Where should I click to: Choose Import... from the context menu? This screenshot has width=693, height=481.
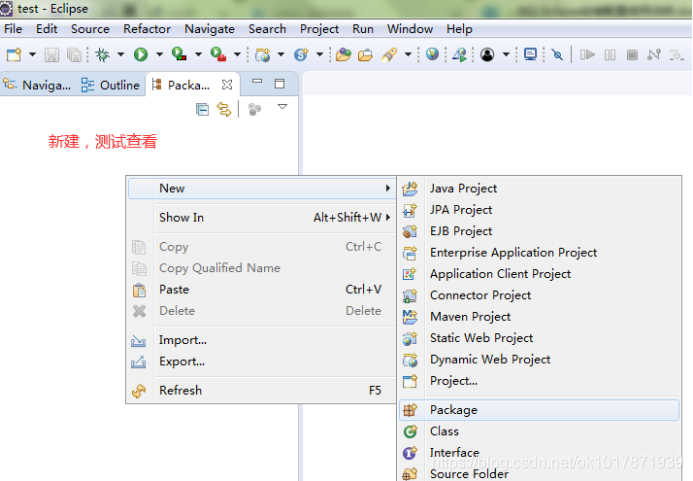(x=262, y=340)
